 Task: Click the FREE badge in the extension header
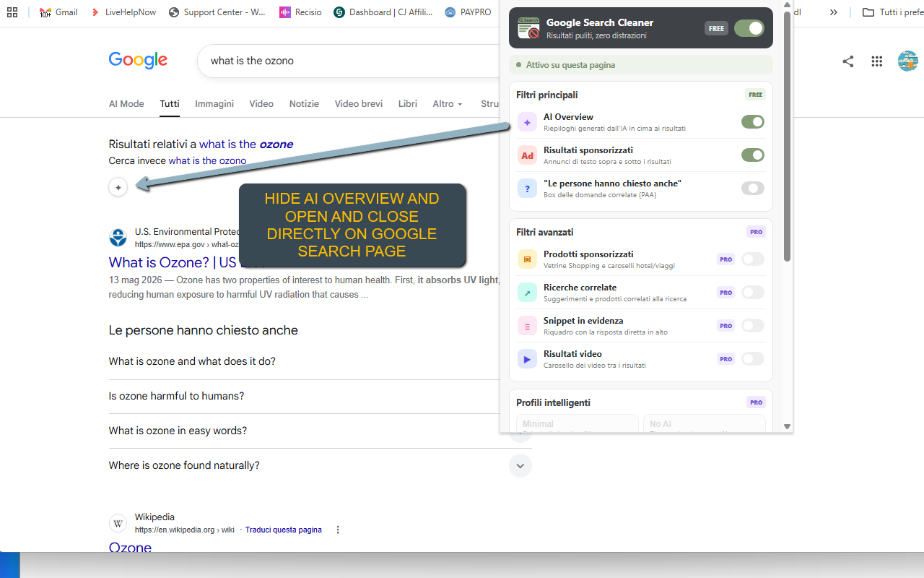click(716, 28)
